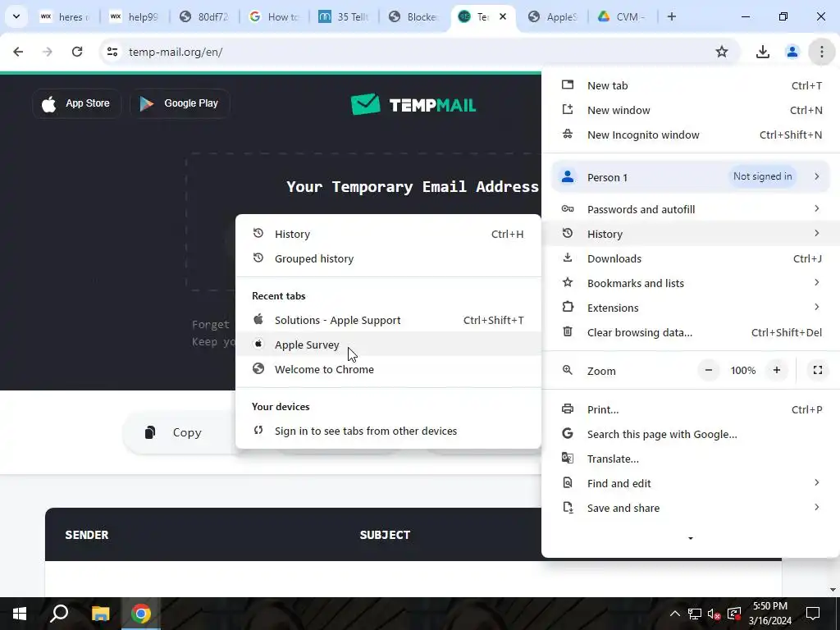Close the Temp Mail tab
Viewport: 840px width, 630px height.
coord(503,16)
